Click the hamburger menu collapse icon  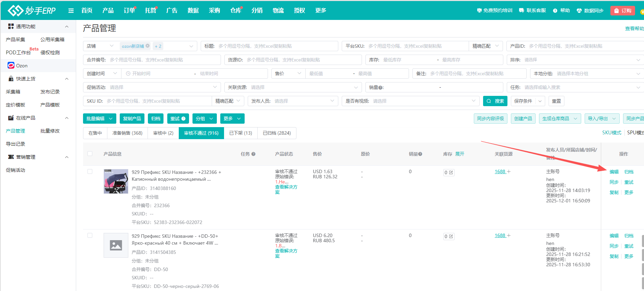pyautogui.click(x=71, y=11)
